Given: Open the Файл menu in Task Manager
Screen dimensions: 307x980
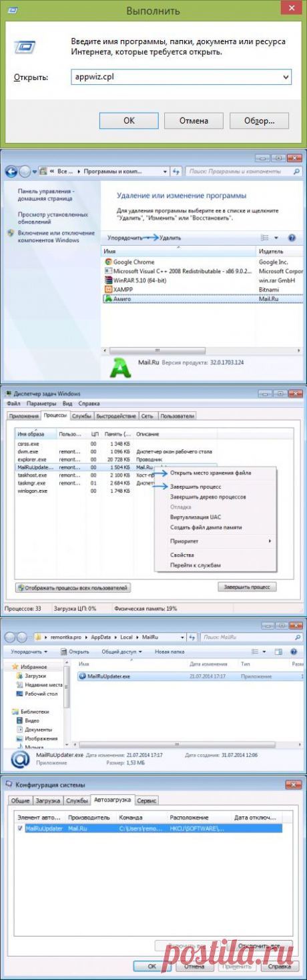Looking at the screenshot, I should 14,404.
